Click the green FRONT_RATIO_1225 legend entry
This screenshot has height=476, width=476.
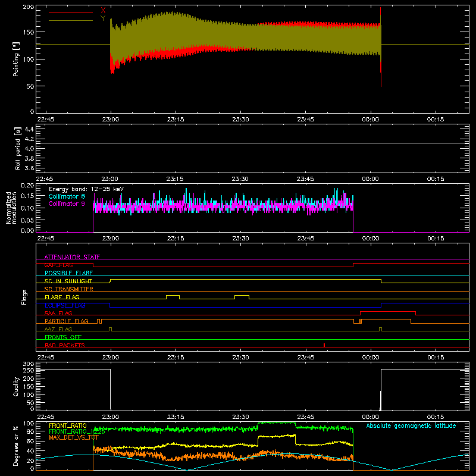pos(77,431)
